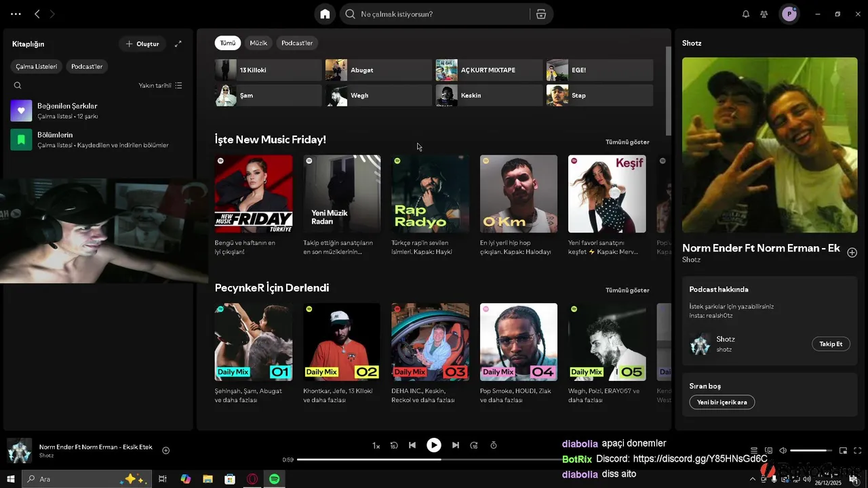This screenshot has width=868, height=488.
Task: Open the Browse icon in search bar
Action: pos(541,14)
